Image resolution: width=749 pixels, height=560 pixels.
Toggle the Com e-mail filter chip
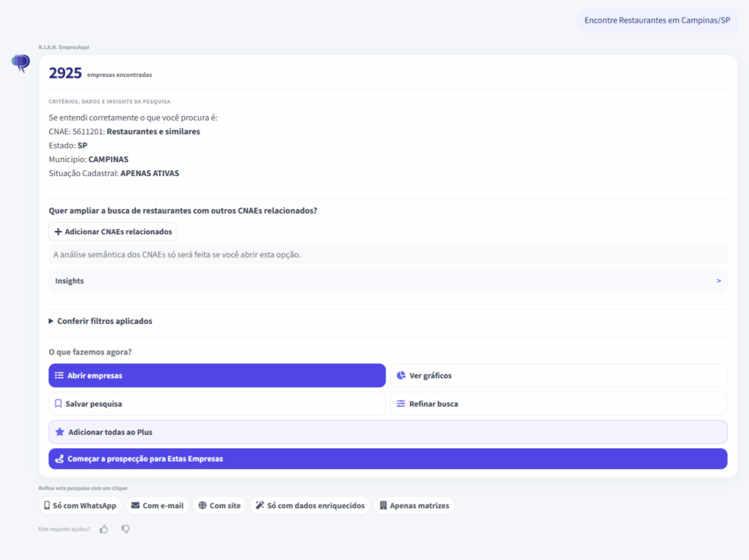click(158, 506)
